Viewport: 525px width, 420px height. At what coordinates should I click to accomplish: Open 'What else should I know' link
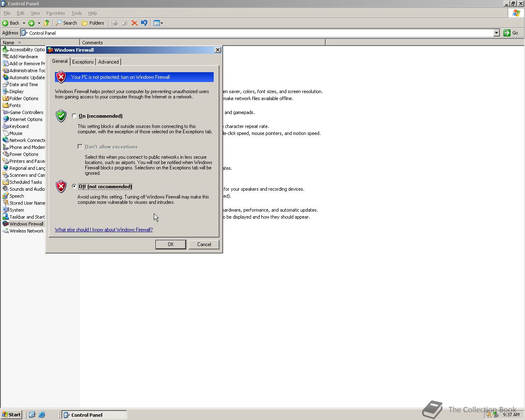pyautogui.click(x=104, y=230)
